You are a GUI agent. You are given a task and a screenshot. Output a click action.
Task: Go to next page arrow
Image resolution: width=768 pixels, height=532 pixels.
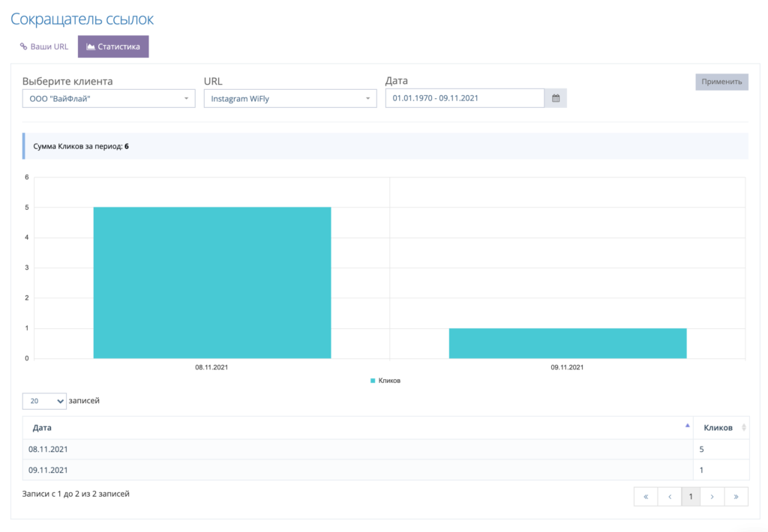pyautogui.click(x=712, y=497)
